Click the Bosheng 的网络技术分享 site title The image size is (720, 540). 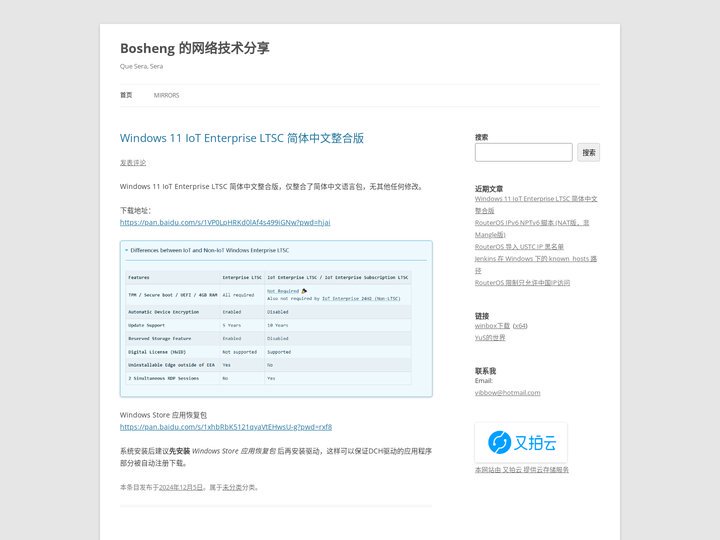click(195, 48)
